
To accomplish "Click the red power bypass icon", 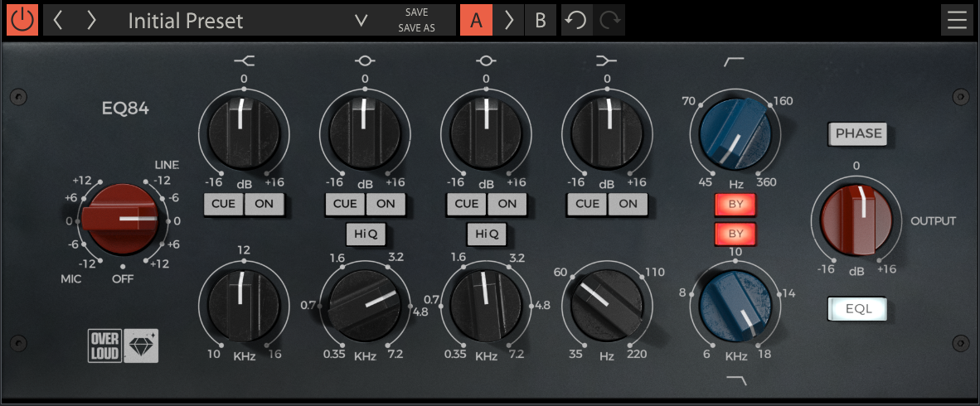I will 22,20.
